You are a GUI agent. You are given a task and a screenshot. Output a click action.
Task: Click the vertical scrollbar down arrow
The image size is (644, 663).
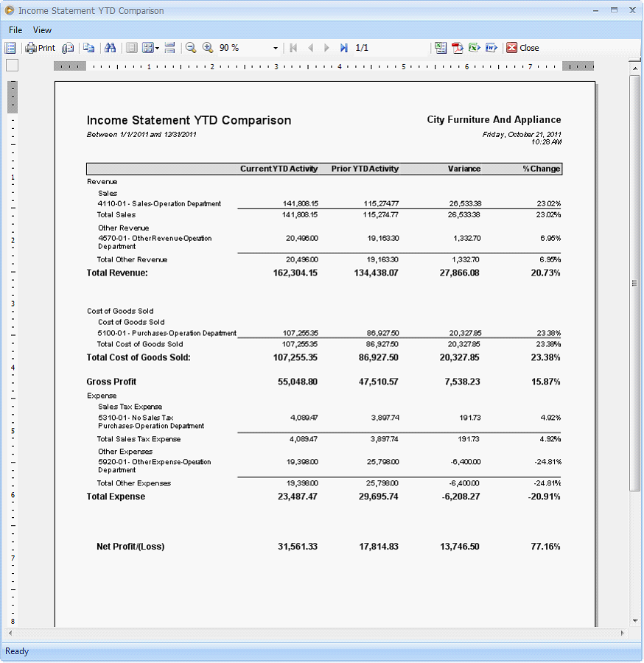[635, 621]
